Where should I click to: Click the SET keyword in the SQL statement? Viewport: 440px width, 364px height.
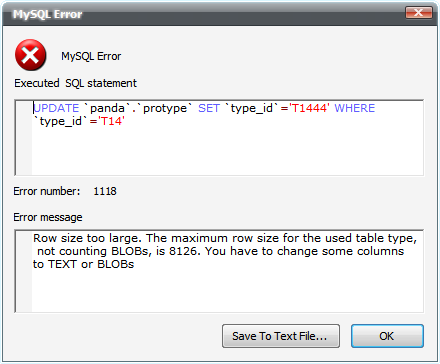(209, 108)
